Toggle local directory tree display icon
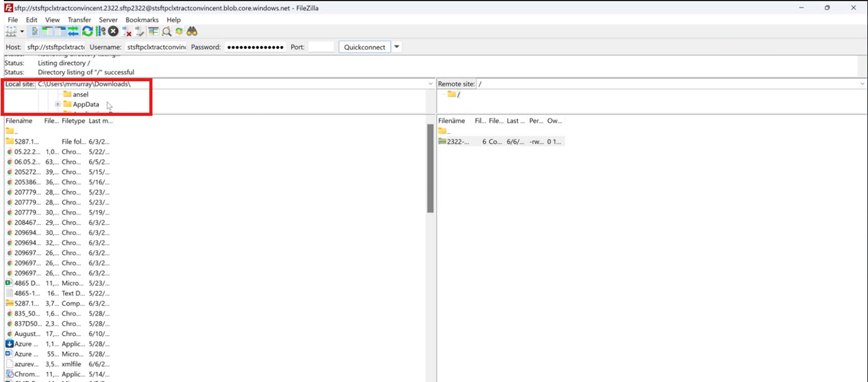Screen dimensions: 868x382 48,31
